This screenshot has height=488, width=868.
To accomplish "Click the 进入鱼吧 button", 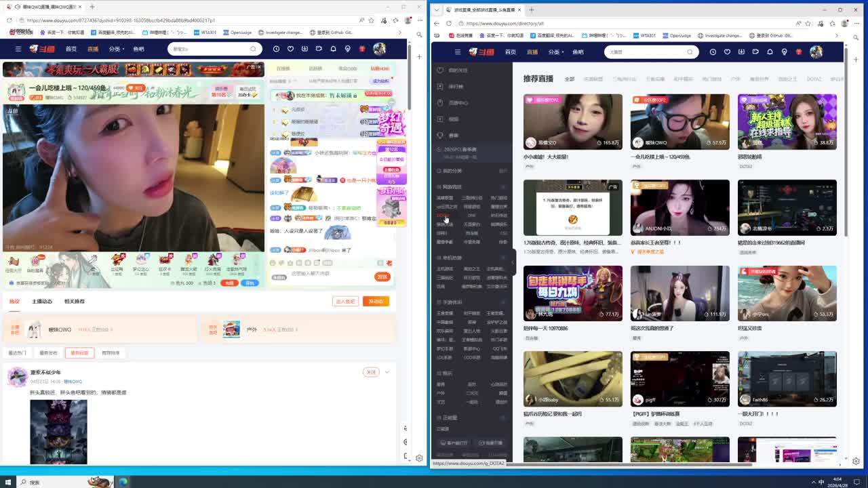I will click(345, 302).
